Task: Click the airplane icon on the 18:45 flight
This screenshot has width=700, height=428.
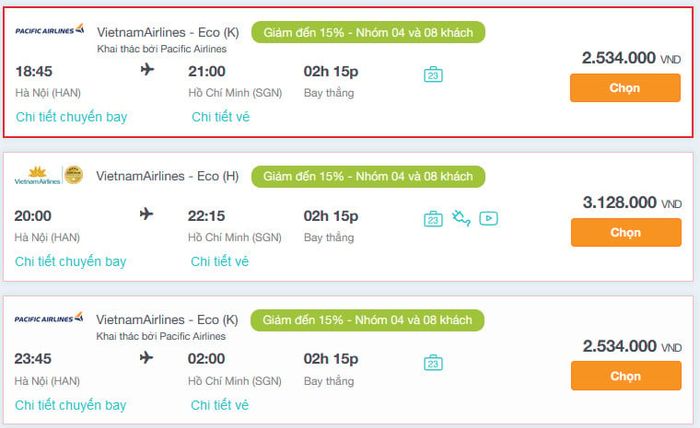Action: (x=147, y=70)
